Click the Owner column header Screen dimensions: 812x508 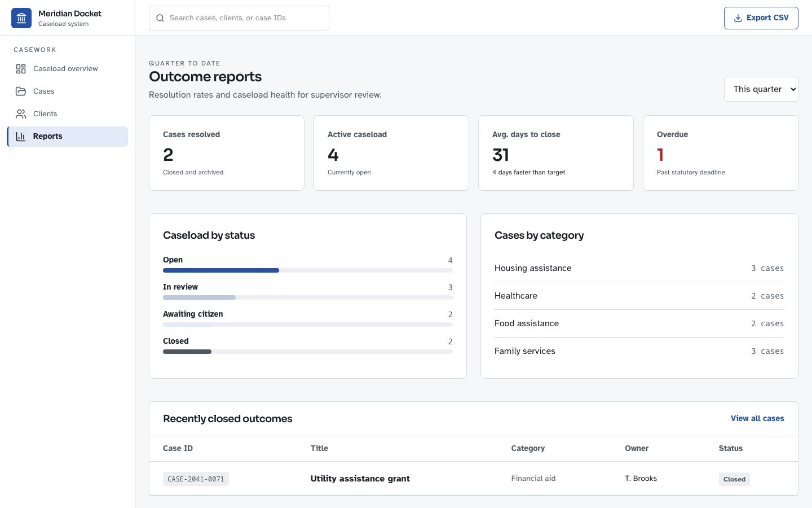(x=637, y=448)
